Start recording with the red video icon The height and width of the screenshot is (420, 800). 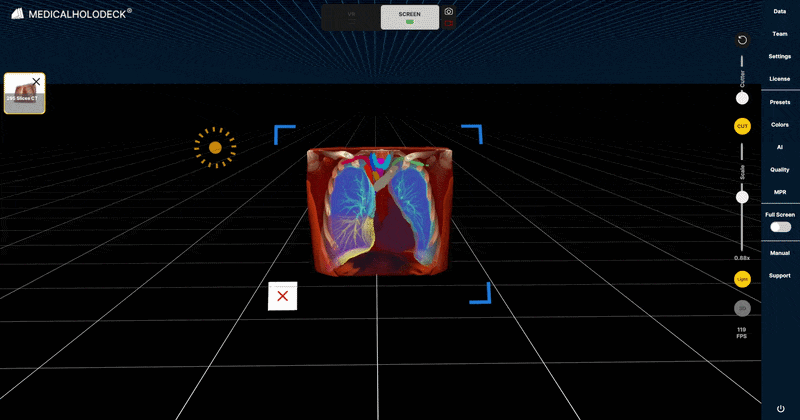click(x=448, y=23)
